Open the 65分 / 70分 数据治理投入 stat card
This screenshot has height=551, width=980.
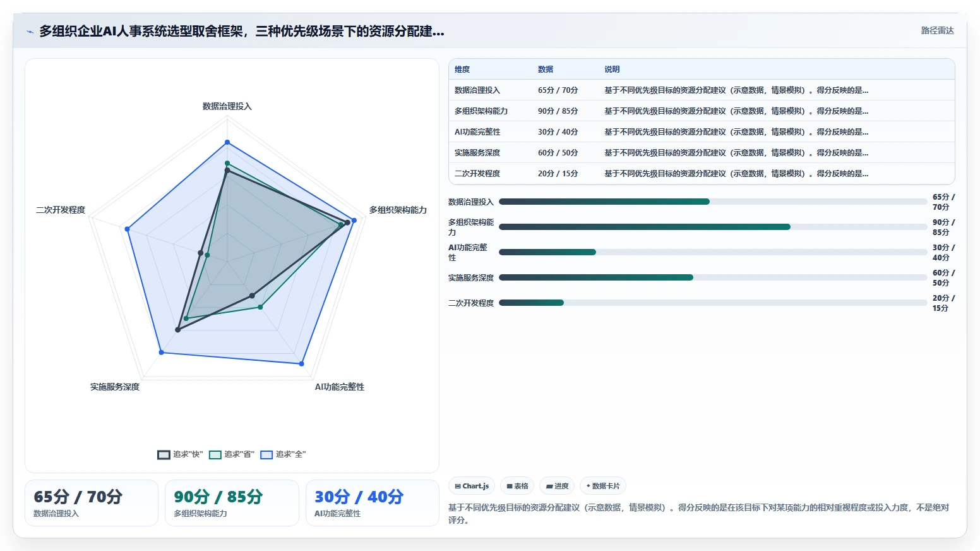(92, 503)
